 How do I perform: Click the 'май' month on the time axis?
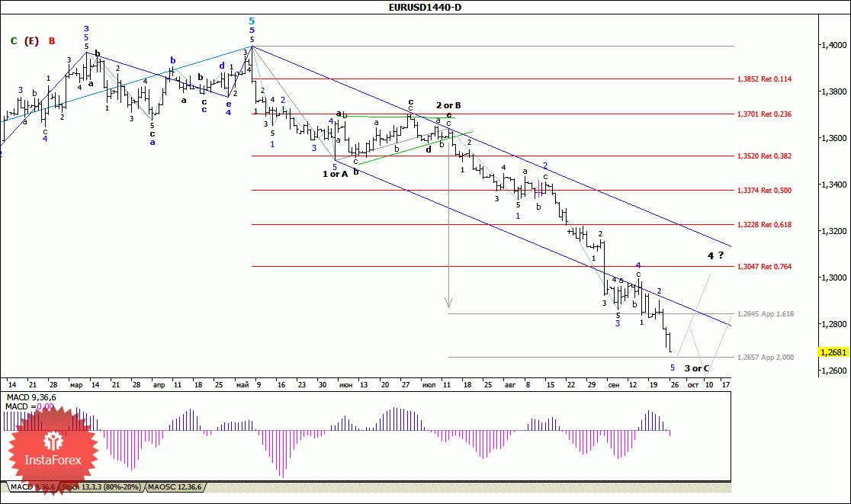coord(242,384)
